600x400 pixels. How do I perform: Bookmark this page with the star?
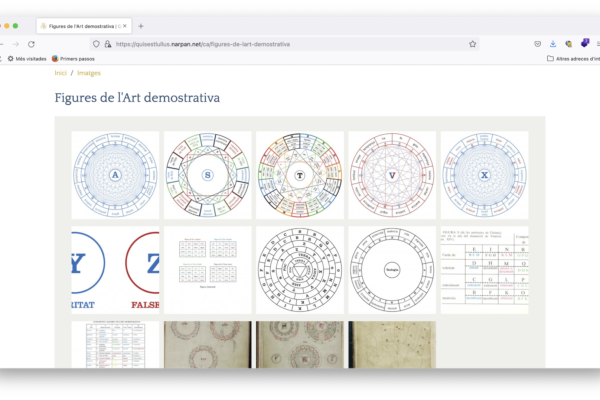[470, 44]
